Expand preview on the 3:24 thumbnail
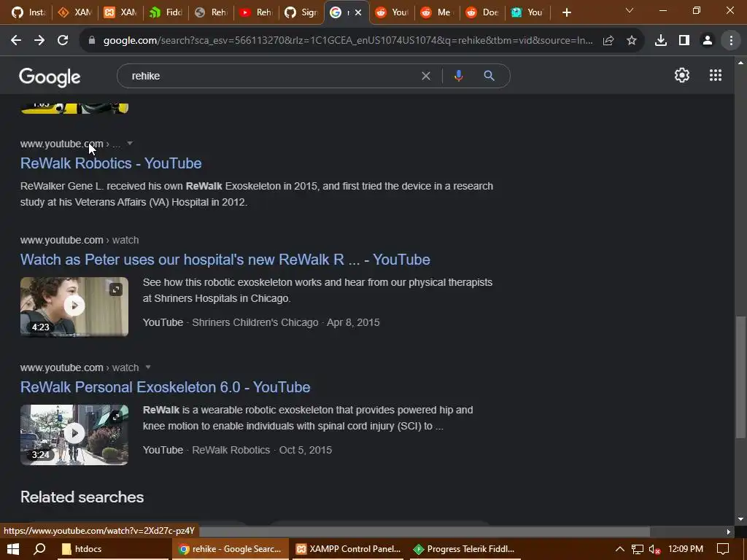 click(x=116, y=417)
